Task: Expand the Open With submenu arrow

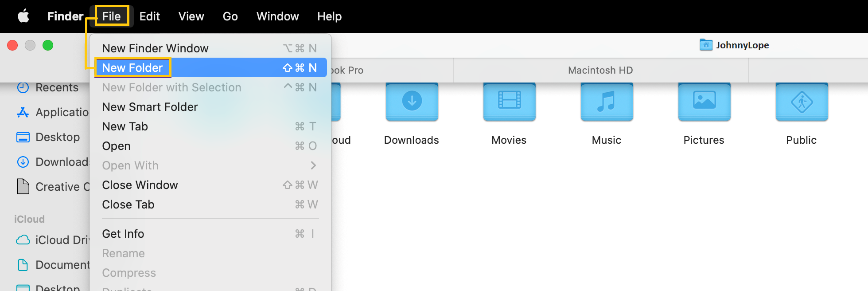Action: point(314,165)
